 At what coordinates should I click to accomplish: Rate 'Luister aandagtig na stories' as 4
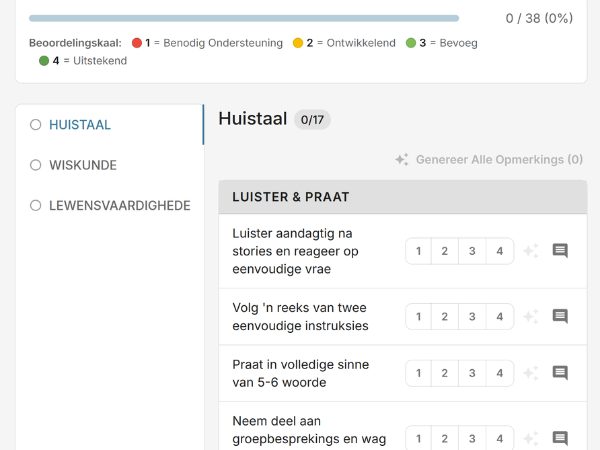pyautogui.click(x=500, y=251)
